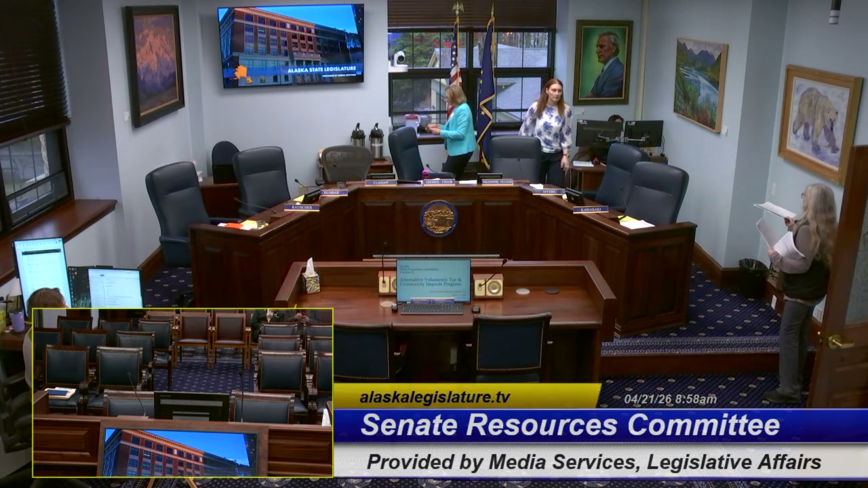Click the alaskalegislature.tv website banner
Viewport: 868px width, 488px height.
(435, 398)
